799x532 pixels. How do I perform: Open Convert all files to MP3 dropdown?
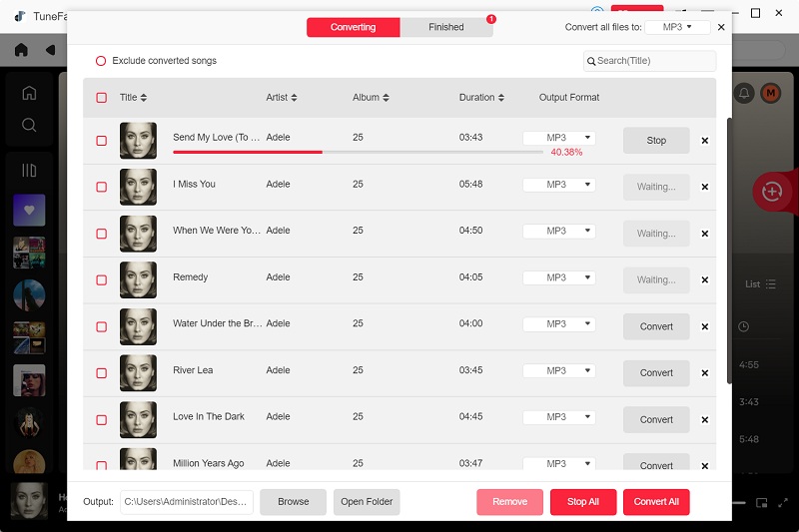click(x=677, y=27)
